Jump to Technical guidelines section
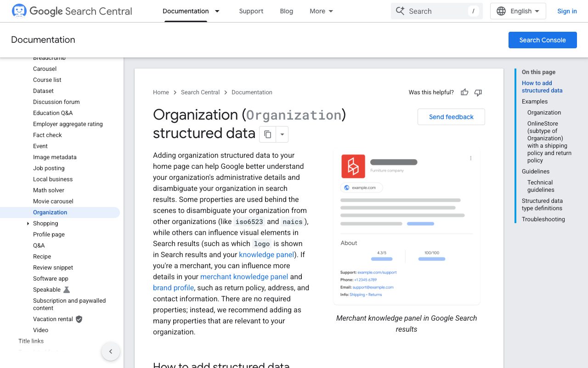Image resolution: width=588 pixels, height=368 pixels. point(541,186)
